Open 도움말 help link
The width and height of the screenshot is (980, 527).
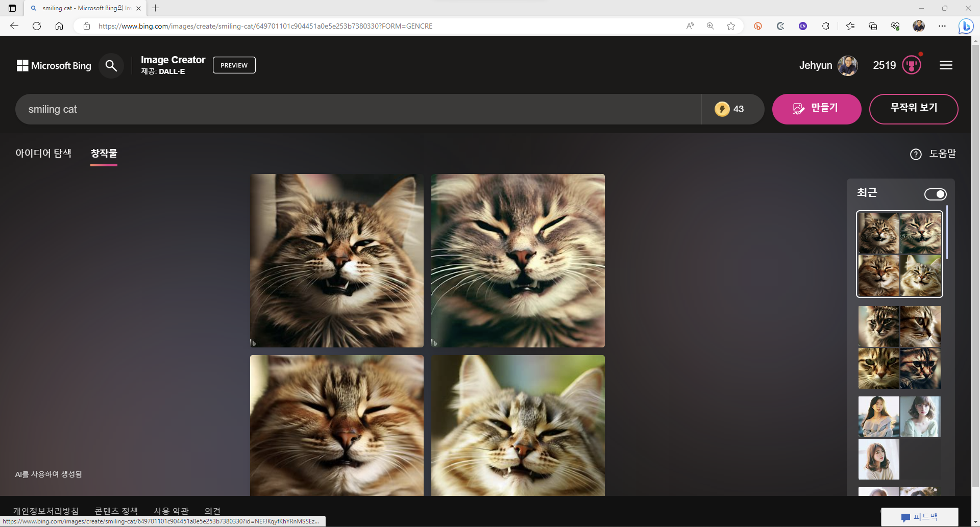point(933,154)
